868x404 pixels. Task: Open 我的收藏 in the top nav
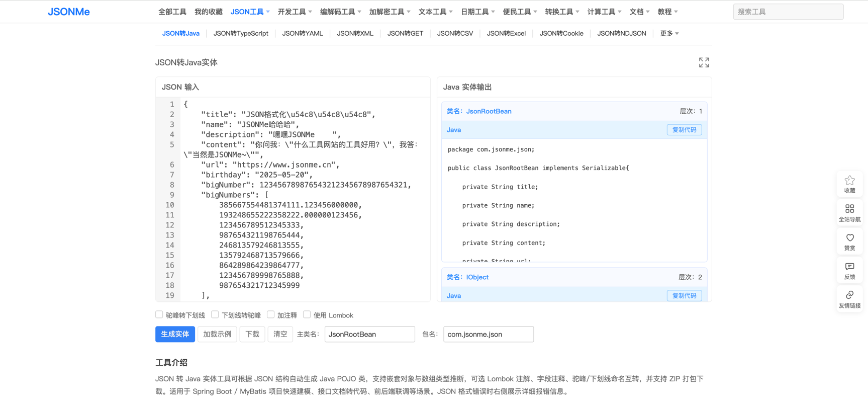point(209,12)
